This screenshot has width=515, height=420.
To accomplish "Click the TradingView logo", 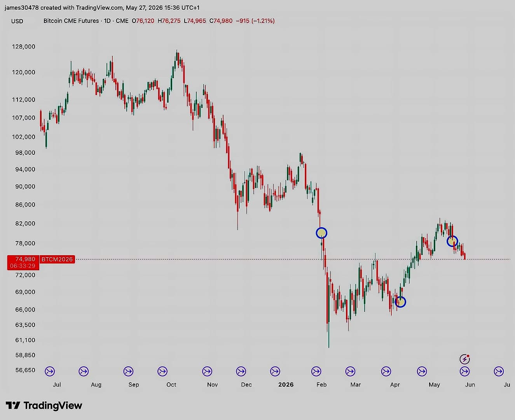I will click(44, 406).
